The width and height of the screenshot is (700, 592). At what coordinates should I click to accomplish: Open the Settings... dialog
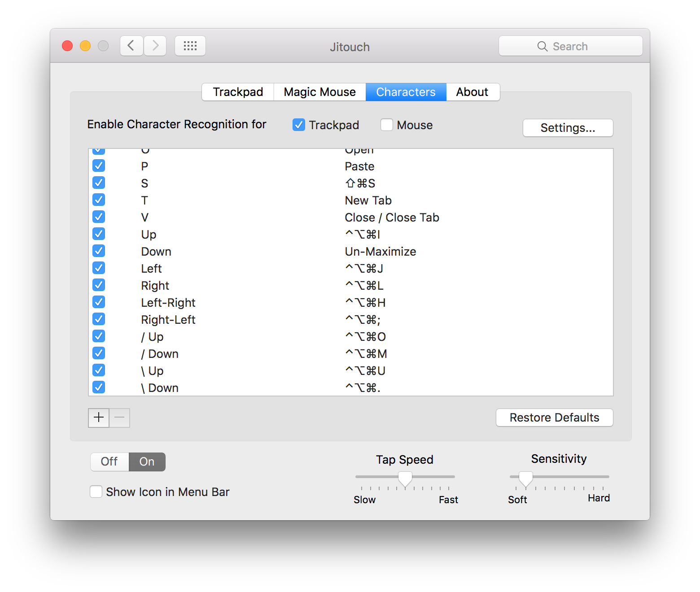click(568, 128)
